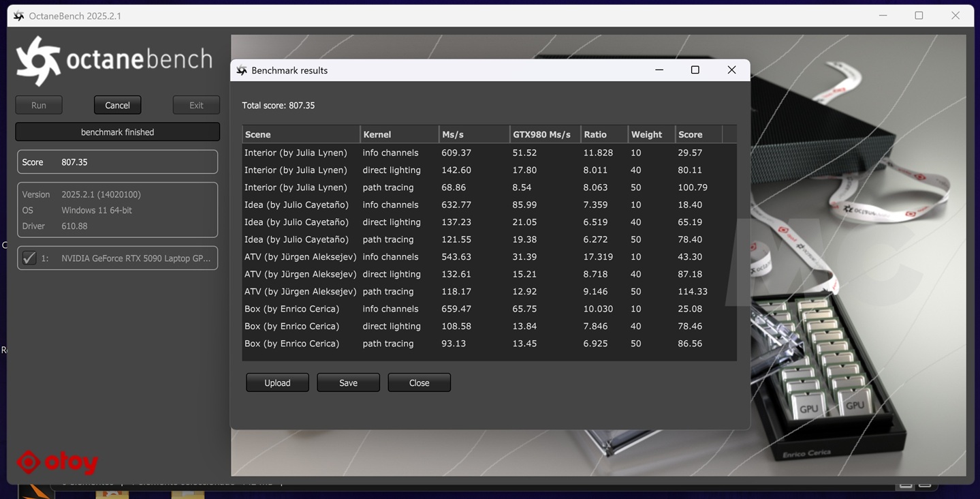
Task: Select the Idea direct lighting row
Action: coord(489,222)
